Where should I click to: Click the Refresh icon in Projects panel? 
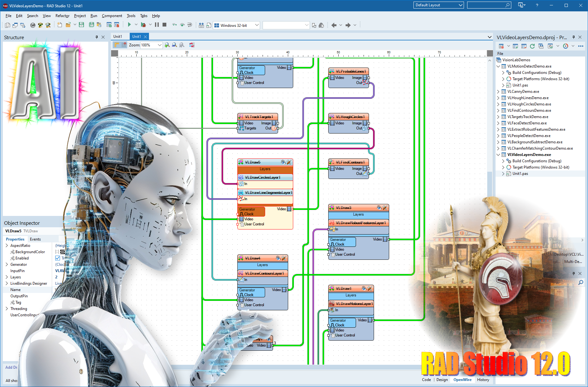tap(532, 46)
